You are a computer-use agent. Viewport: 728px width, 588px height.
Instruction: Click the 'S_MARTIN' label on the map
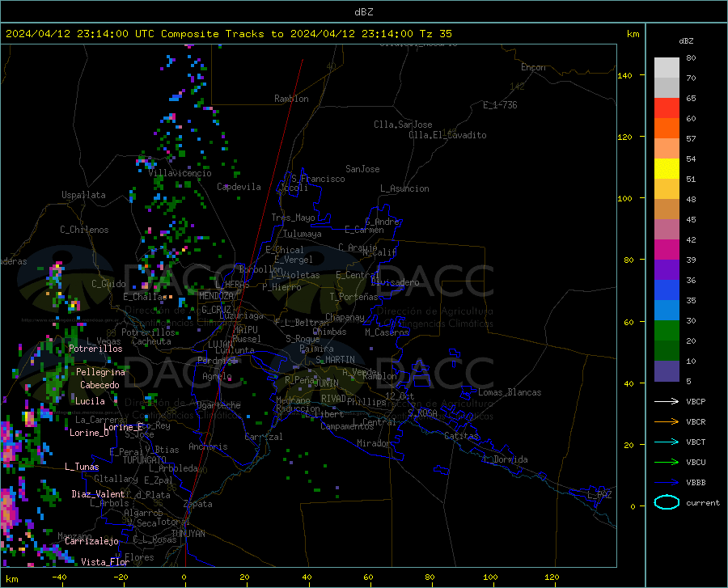pos(335,360)
